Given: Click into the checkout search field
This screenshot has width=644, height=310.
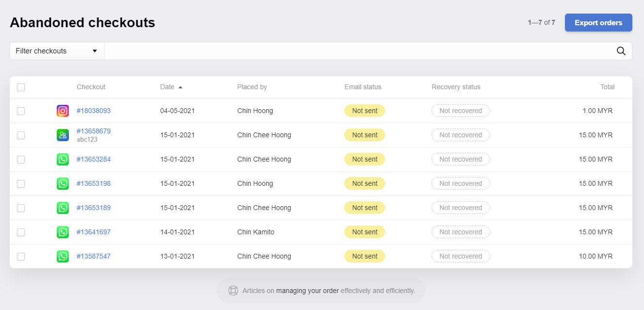Looking at the screenshot, I should pyautogui.click(x=359, y=51).
